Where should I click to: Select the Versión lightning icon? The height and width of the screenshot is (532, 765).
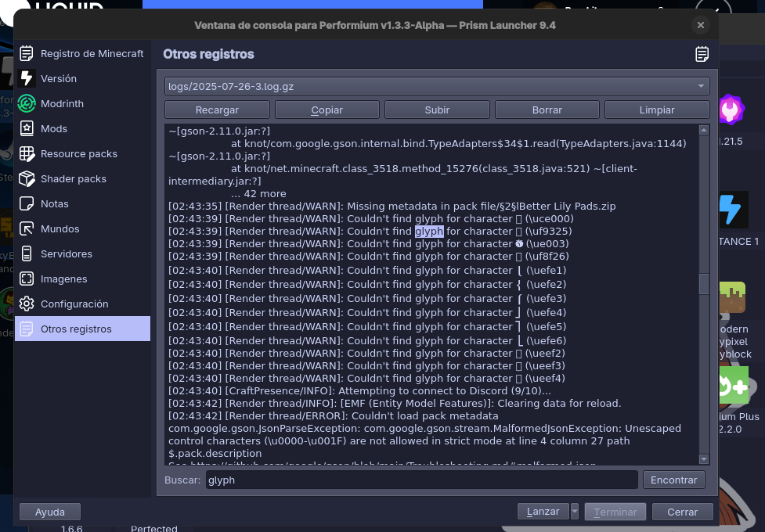pyautogui.click(x=27, y=78)
